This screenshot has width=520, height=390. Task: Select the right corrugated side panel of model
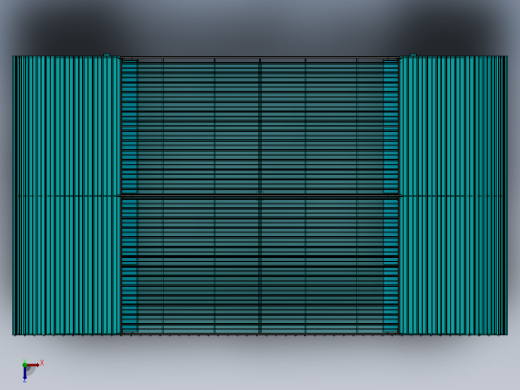tap(453, 195)
